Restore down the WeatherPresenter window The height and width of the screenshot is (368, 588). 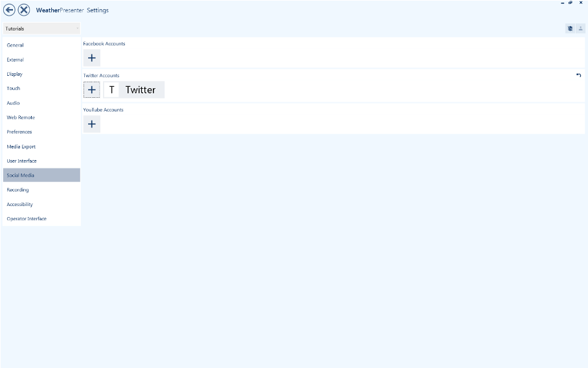571,3
